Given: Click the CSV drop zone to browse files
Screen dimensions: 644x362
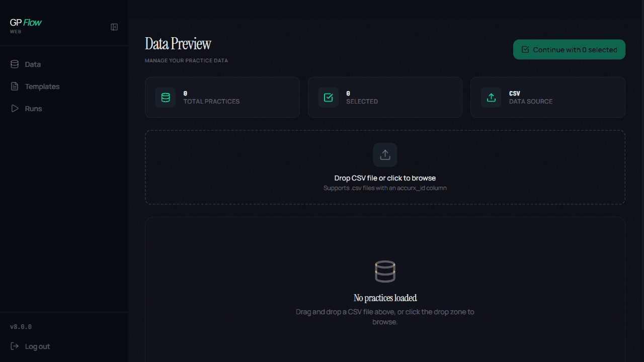Looking at the screenshot, I should point(385,167).
